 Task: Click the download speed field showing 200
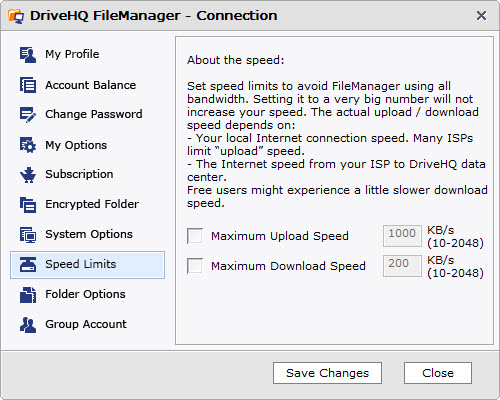[402, 266]
